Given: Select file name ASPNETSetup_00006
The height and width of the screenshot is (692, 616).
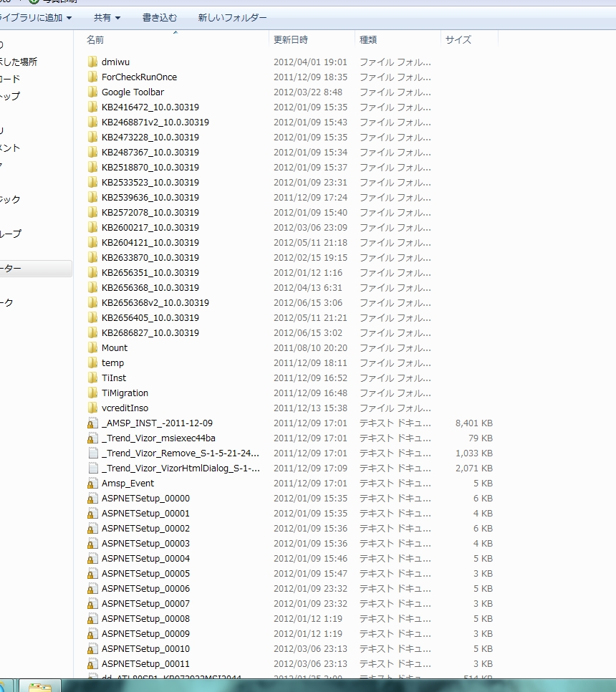Looking at the screenshot, I should pyautogui.click(x=145, y=588).
